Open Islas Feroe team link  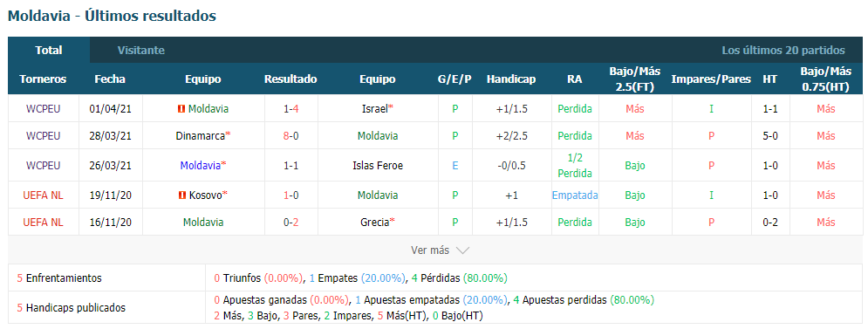point(378,165)
